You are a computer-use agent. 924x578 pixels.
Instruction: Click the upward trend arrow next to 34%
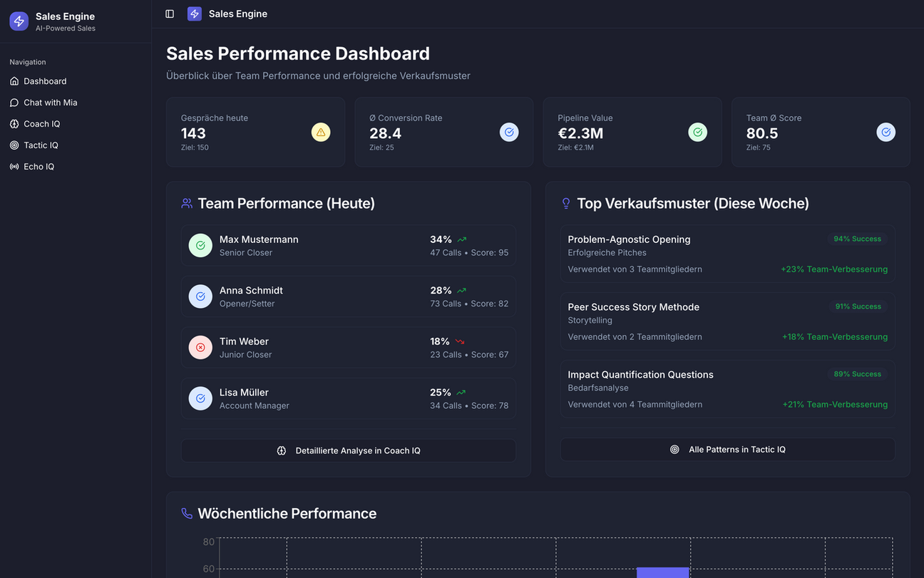tap(461, 239)
